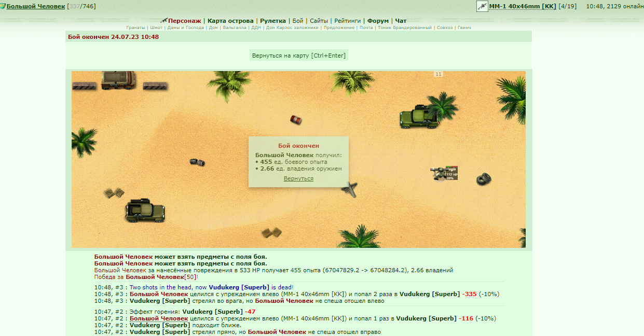Image resolution: width=644 pixels, height=336 pixels.
Task: Open the Шмот submenu link
Action: [x=156, y=27]
